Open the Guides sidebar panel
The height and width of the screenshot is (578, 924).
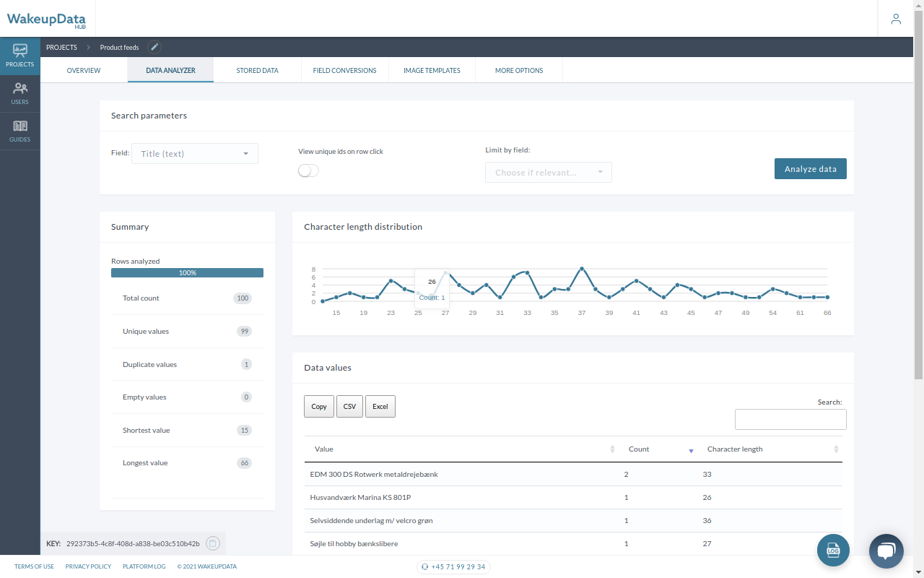(x=19, y=131)
